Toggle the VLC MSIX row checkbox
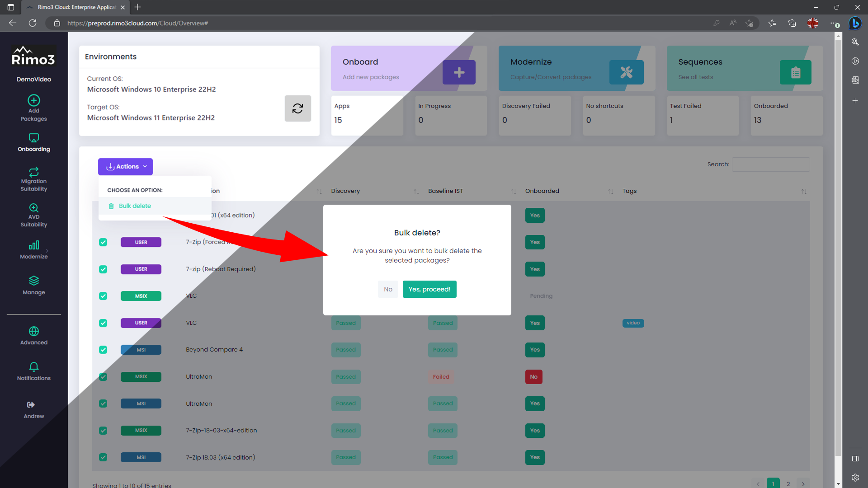 [x=103, y=296]
